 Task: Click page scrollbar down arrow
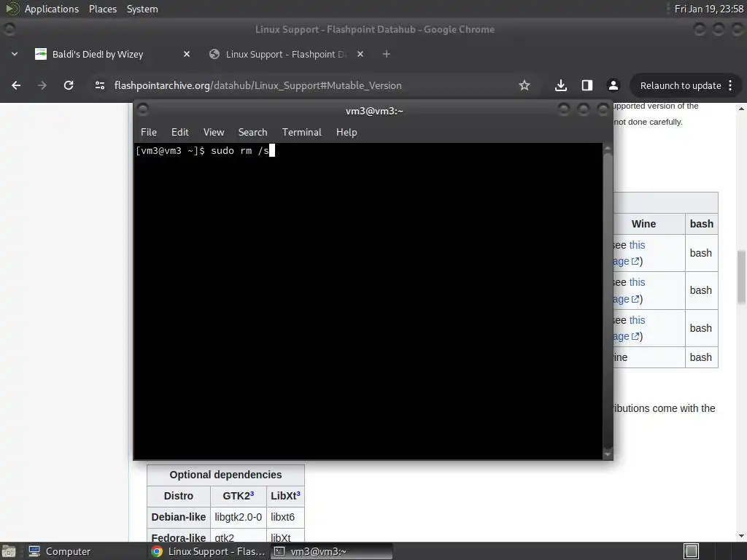[x=741, y=536]
